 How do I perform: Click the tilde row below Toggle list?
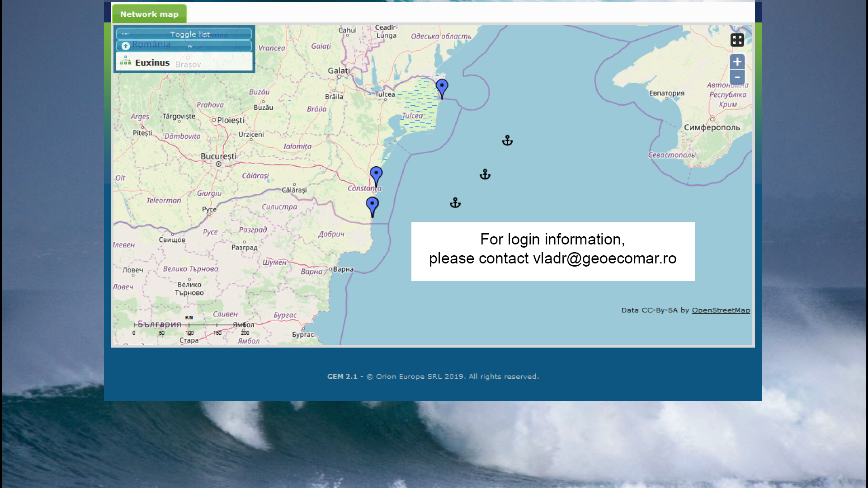[x=184, y=46]
